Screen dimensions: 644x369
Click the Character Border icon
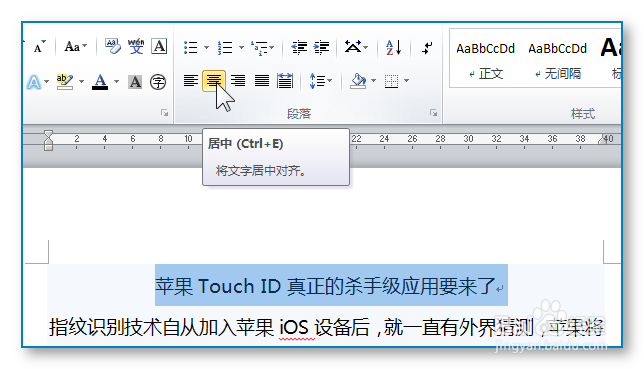point(159,46)
